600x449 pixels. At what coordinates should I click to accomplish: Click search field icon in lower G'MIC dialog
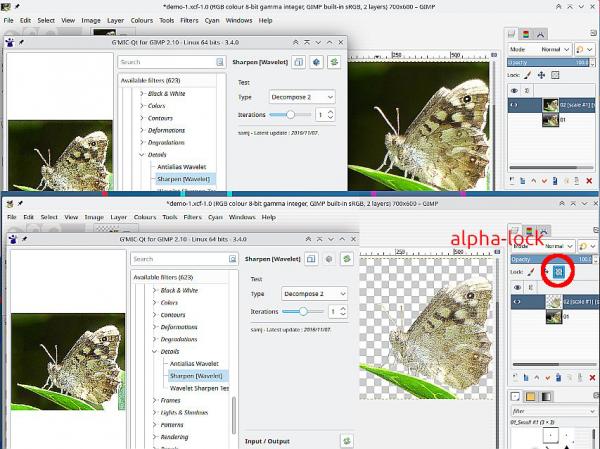pyautogui.click(x=232, y=259)
